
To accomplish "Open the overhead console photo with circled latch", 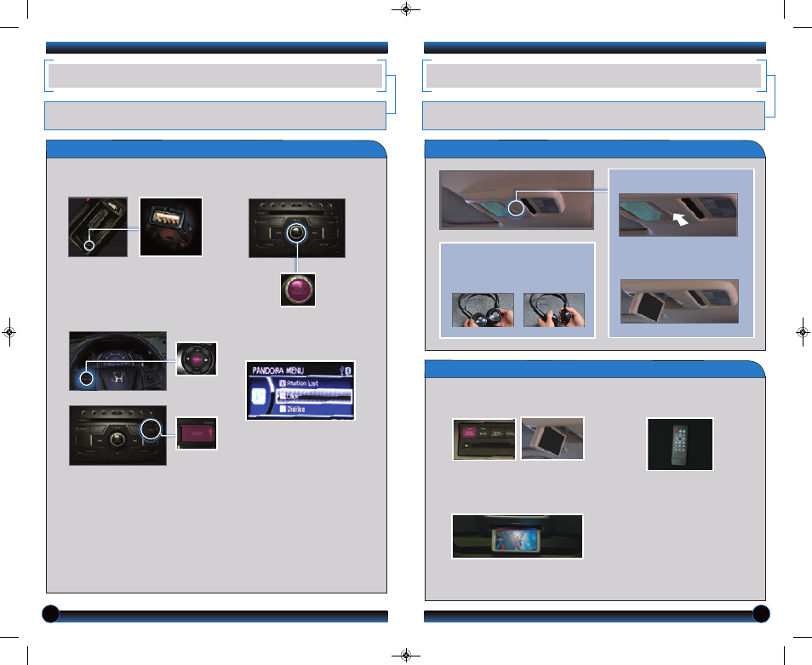I will (517, 200).
